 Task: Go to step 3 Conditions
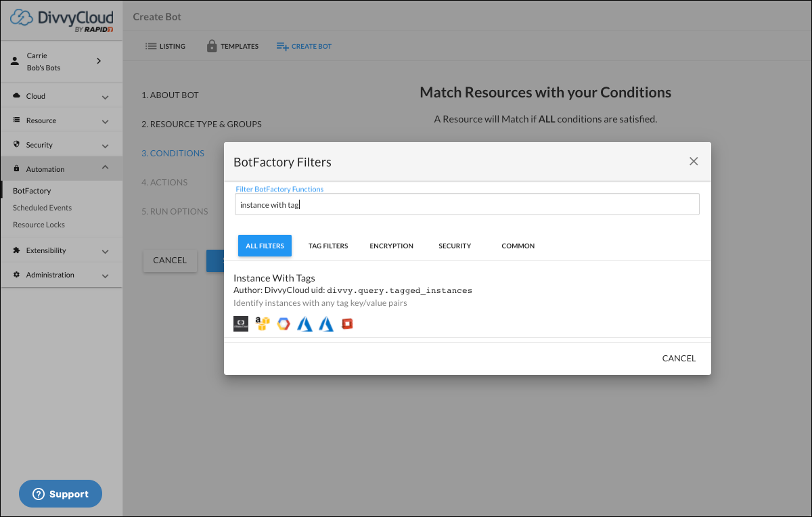(173, 154)
